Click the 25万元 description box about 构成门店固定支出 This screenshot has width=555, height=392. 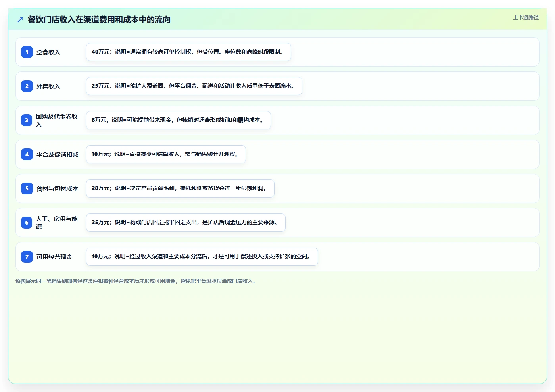point(186,223)
